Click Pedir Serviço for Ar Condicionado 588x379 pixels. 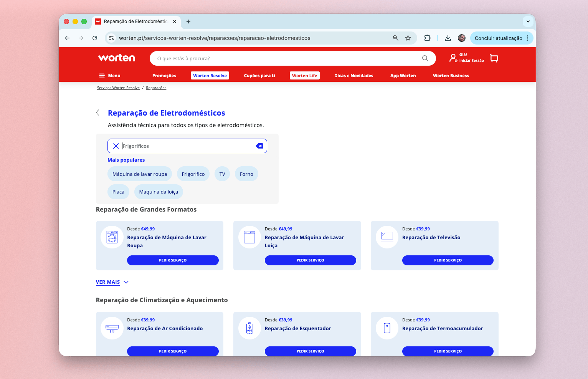click(x=173, y=351)
